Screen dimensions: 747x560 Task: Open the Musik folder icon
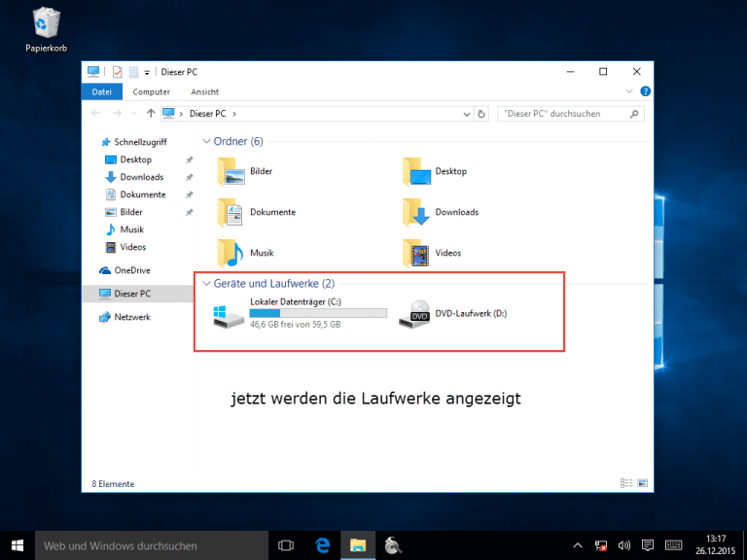point(230,253)
